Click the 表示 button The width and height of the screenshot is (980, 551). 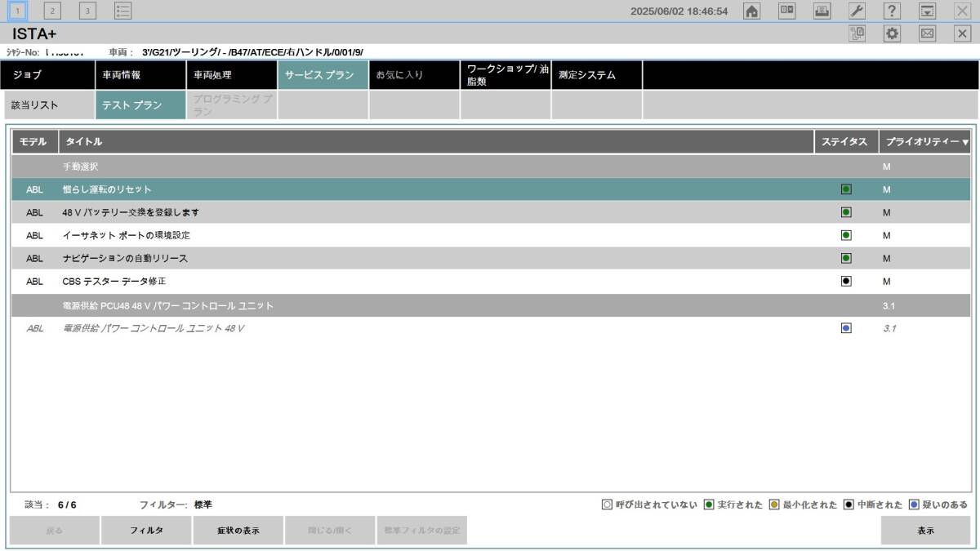click(x=927, y=530)
